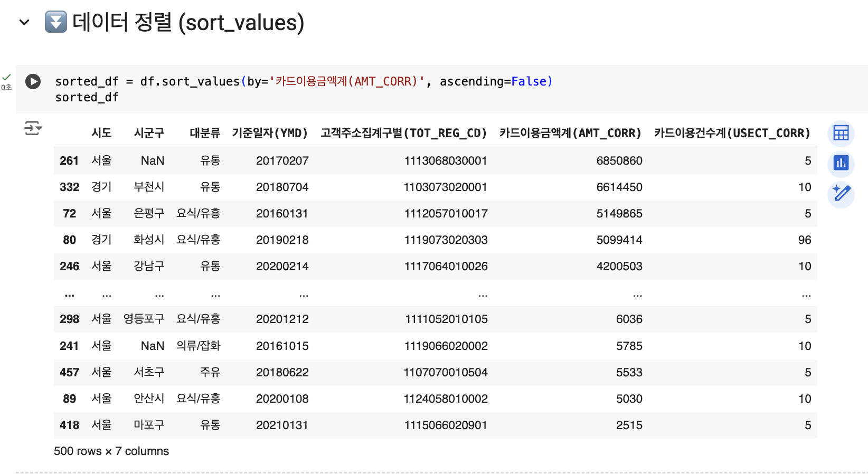Image resolution: width=868 pixels, height=474 pixels.
Task: Click the code cell 1119073020303
Action: pyautogui.click(x=446, y=240)
